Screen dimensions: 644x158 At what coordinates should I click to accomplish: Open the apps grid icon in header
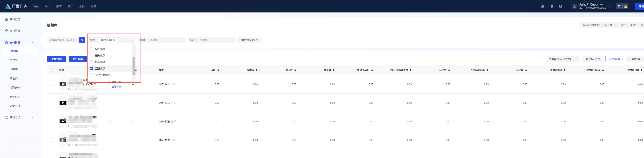(625, 6)
